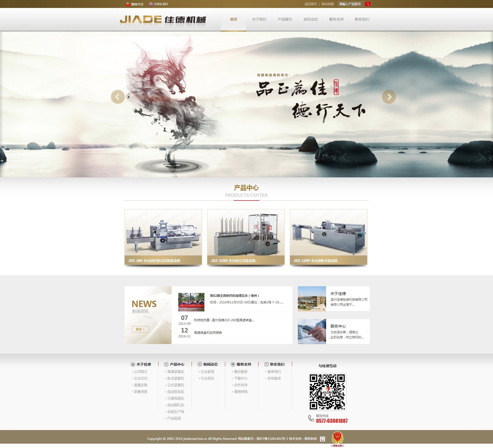Click the UK flag English icon
Image resolution: width=493 pixels, height=448 pixels.
click(x=151, y=4)
